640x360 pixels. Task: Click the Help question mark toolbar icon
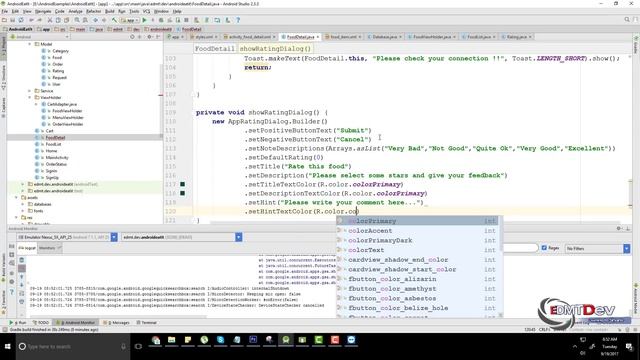click(238, 20)
